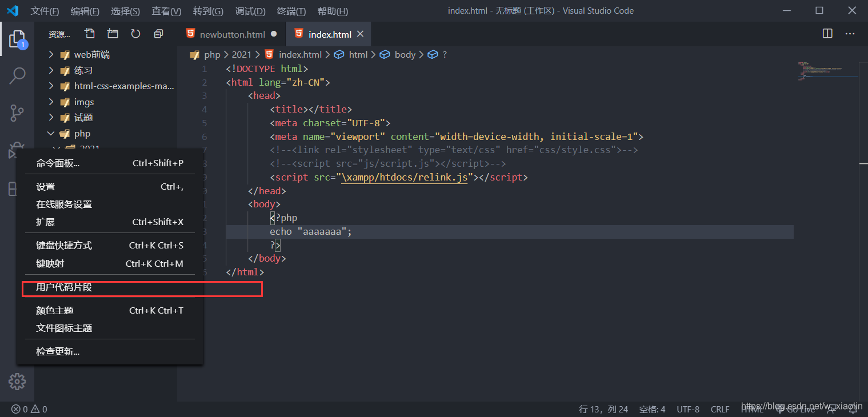The image size is (868, 417).
Task: Choose 在线服务设置 menu entry
Action: [x=110, y=205]
